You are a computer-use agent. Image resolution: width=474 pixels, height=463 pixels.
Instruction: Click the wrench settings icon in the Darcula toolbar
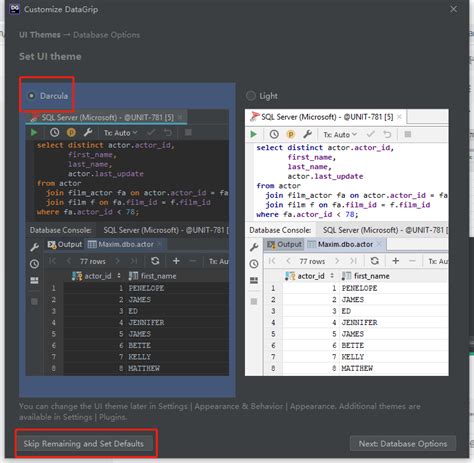pos(88,133)
